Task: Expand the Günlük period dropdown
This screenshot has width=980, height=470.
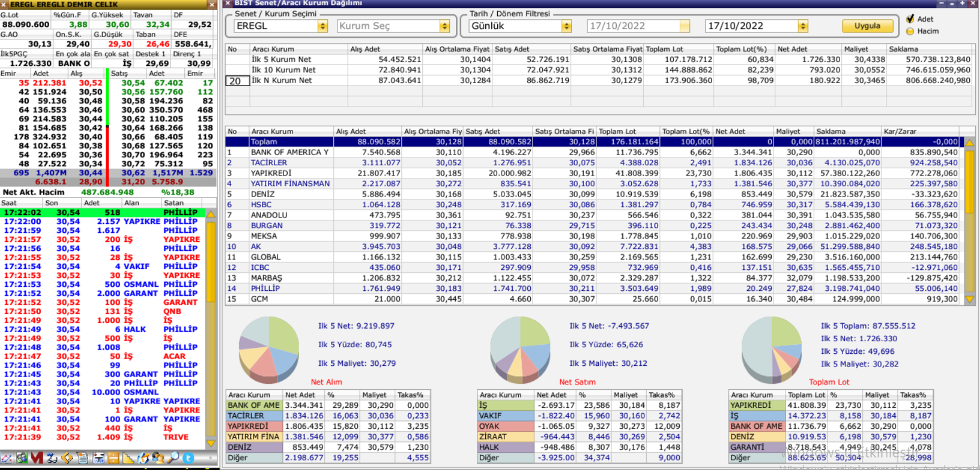Action: [567, 26]
